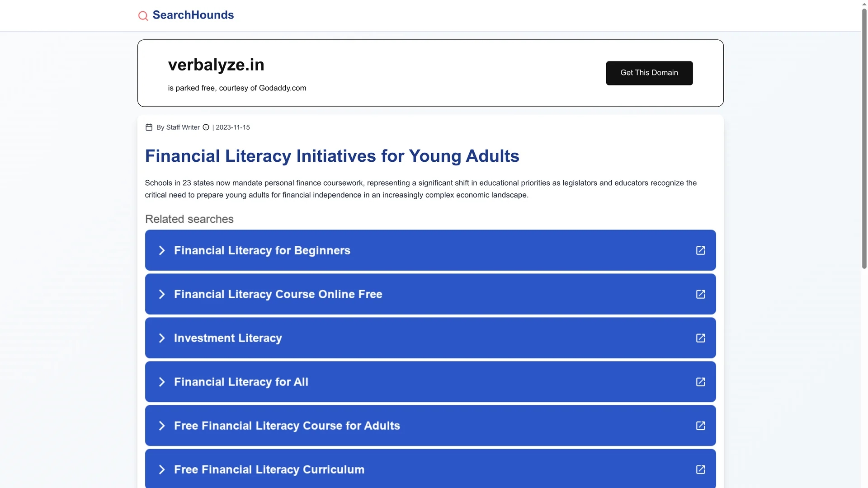Image resolution: width=868 pixels, height=488 pixels.
Task: Expand chevron on Free Financial Literacy Curriculum
Action: point(162,469)
